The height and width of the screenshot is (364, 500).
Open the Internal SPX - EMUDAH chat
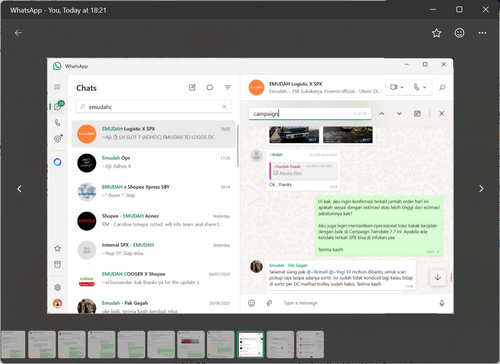[154, 250]
